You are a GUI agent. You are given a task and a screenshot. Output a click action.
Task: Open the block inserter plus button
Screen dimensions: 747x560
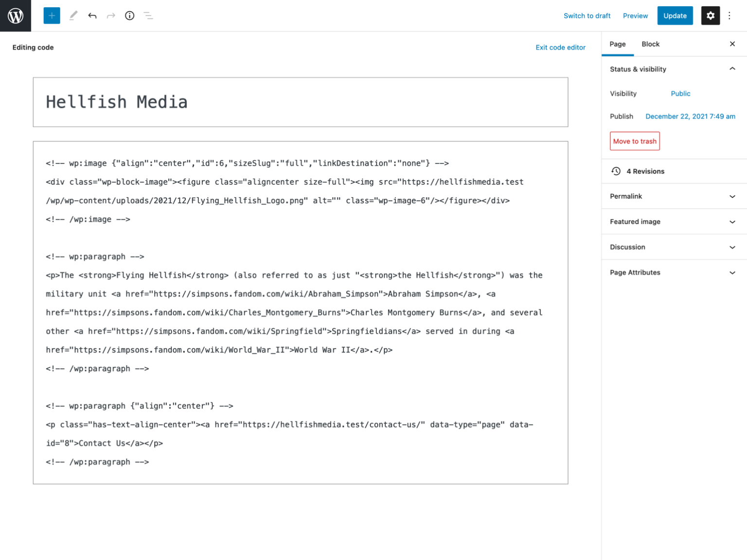(x=52, y=16)
